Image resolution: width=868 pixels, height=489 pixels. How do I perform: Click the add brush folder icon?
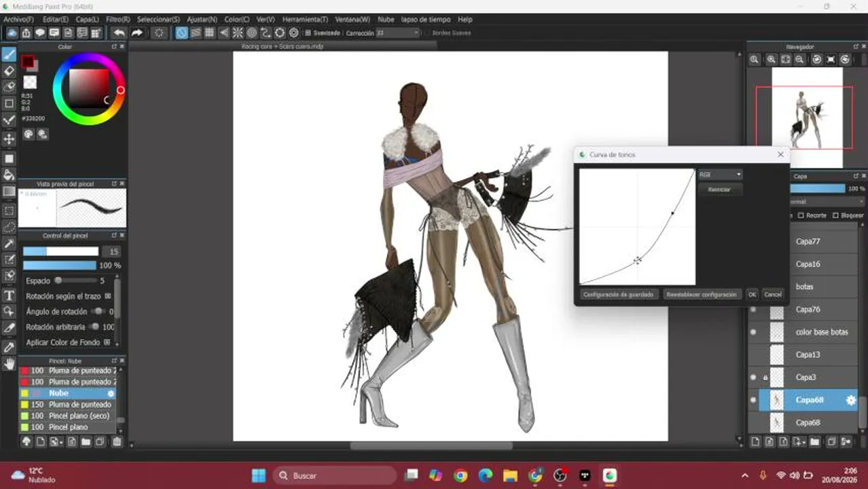coord(86,441)
